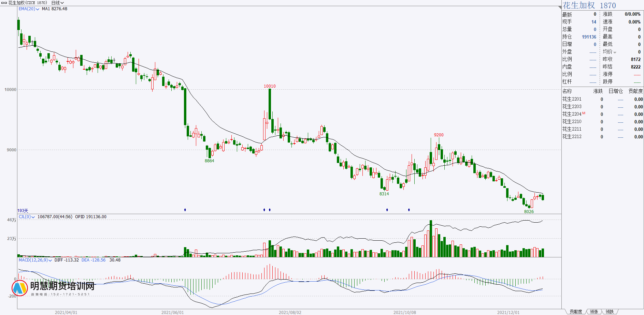Image resolution: width=644 pixels, height=315 pixels.
Task: Sort by the 日增仓 column header
Action: (x=616, y=91)
